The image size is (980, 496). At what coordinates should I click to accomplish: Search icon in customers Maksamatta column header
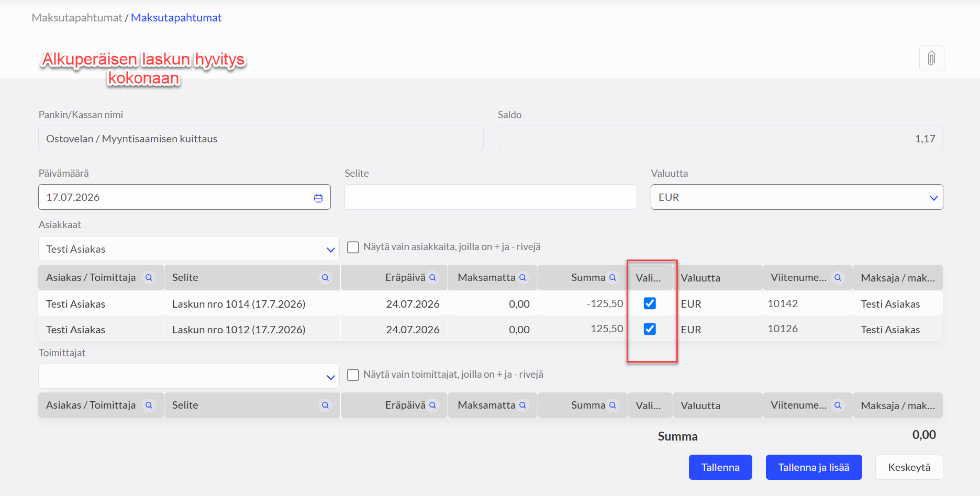tap(522, 278)
